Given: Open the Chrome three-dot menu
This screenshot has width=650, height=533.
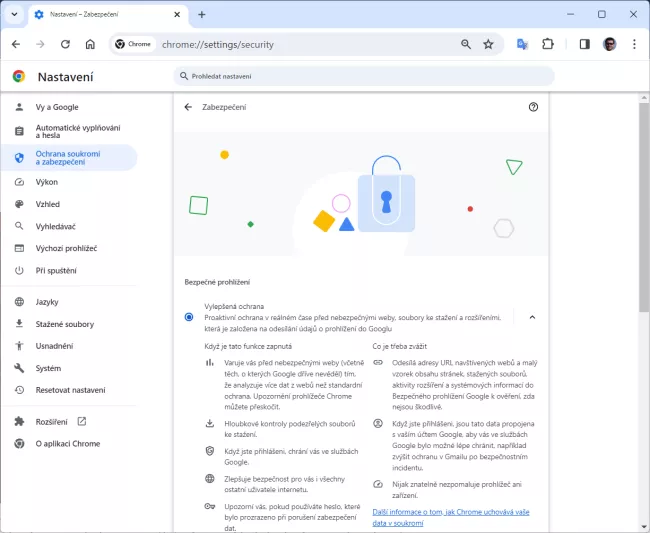Looking at the screenshot, I should pos(634,44).
